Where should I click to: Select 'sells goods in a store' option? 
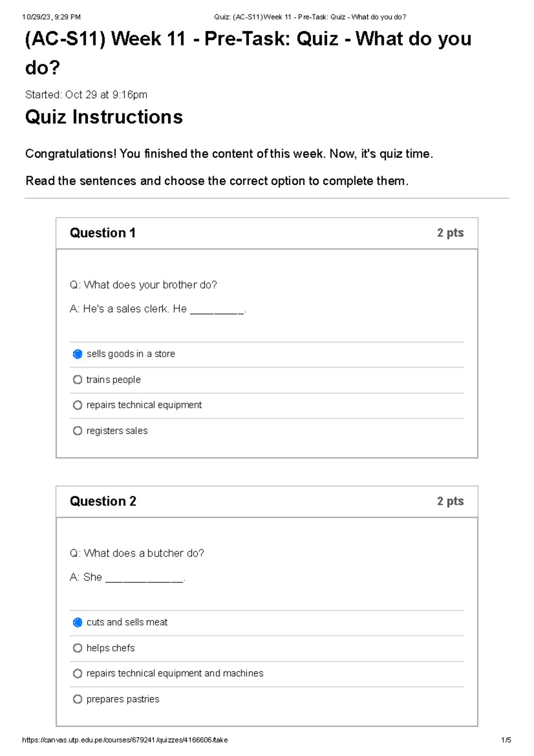tap(77, 354)
